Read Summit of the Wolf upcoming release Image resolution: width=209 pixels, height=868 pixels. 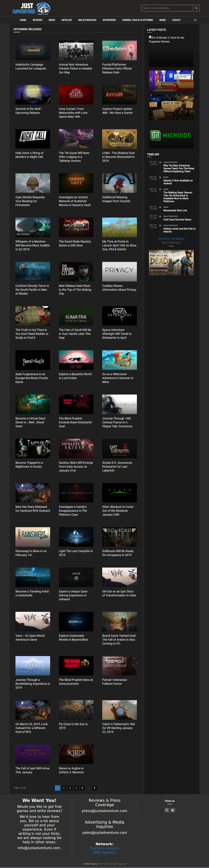tap(29, 111)
